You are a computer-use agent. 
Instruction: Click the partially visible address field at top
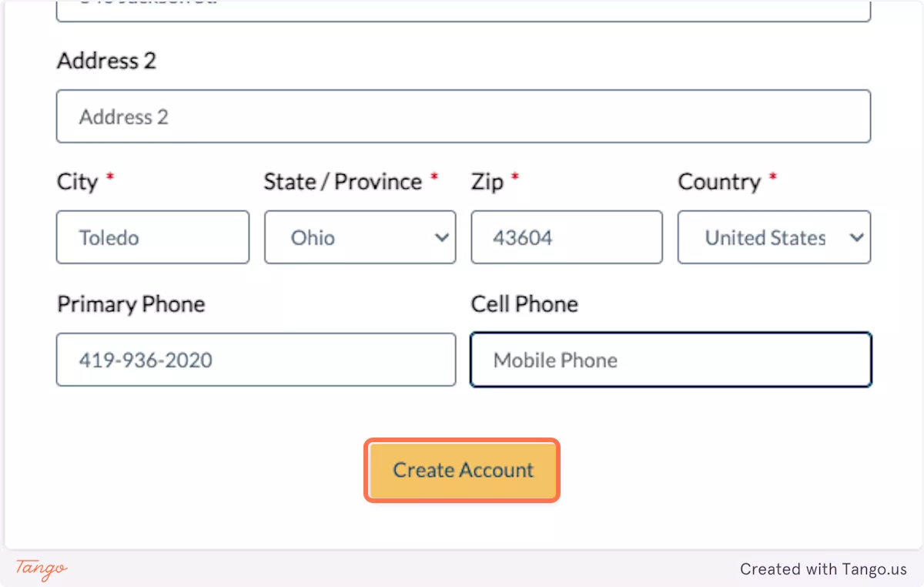tap(463, 11)
